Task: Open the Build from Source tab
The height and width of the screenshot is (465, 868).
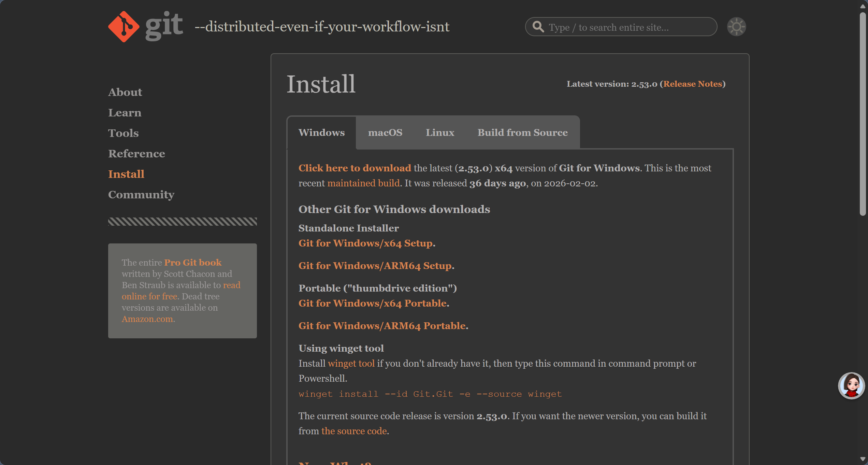Action: pyautogui.click(x=522, y=132)
